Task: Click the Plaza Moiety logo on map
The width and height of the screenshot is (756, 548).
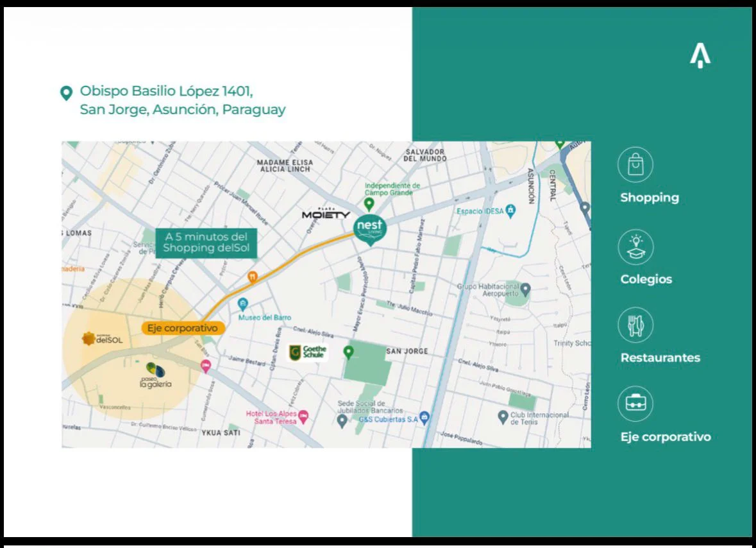Action: pos(326,214)
